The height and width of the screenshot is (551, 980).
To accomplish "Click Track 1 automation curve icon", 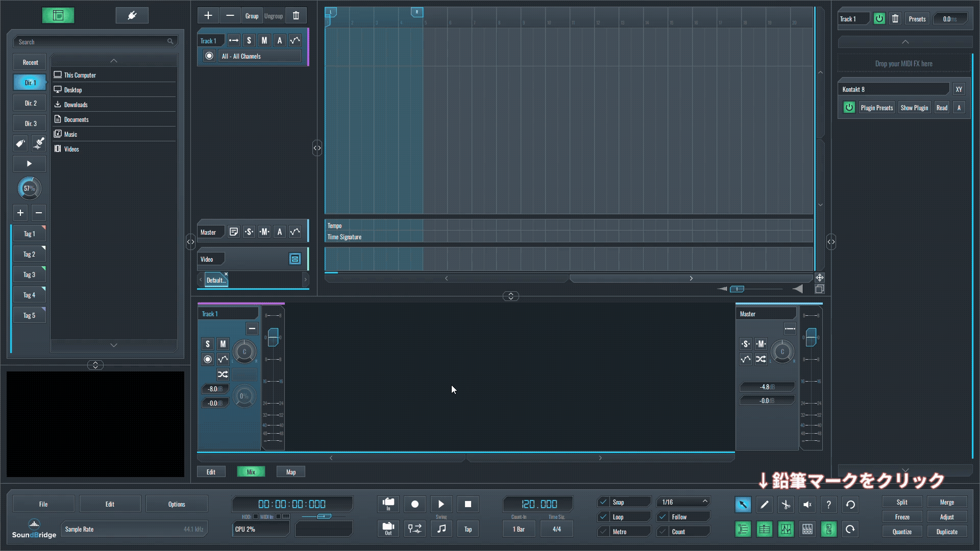I will (295, 41).
